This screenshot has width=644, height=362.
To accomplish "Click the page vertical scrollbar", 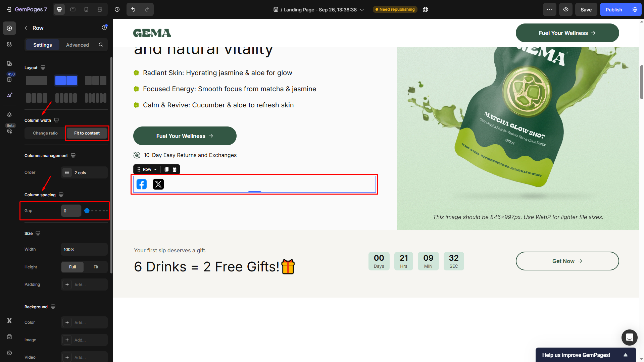I will [x=642, y=82].
